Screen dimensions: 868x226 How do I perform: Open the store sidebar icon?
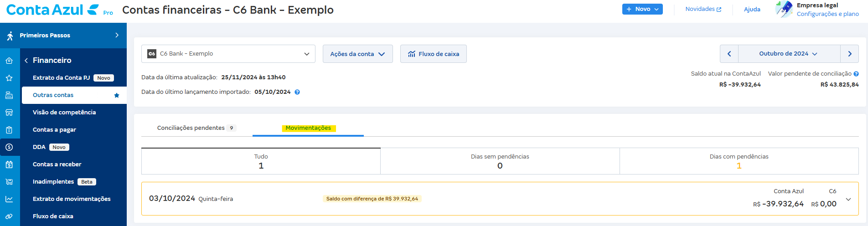click(9, 113)
